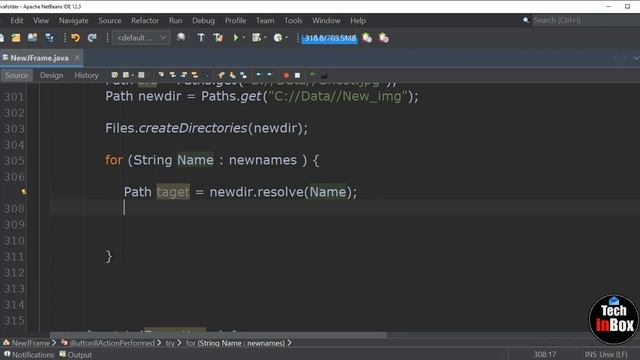Expand breadcrumb arrow after jButton1ActionPerformed
640x360 pixels.
[159, 343]
